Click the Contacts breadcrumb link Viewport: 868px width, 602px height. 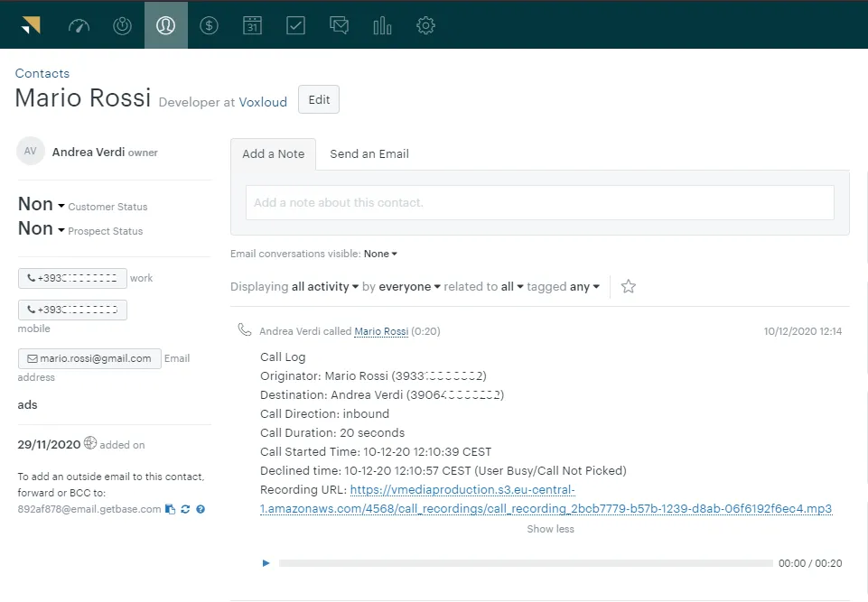tap(42, 73)
